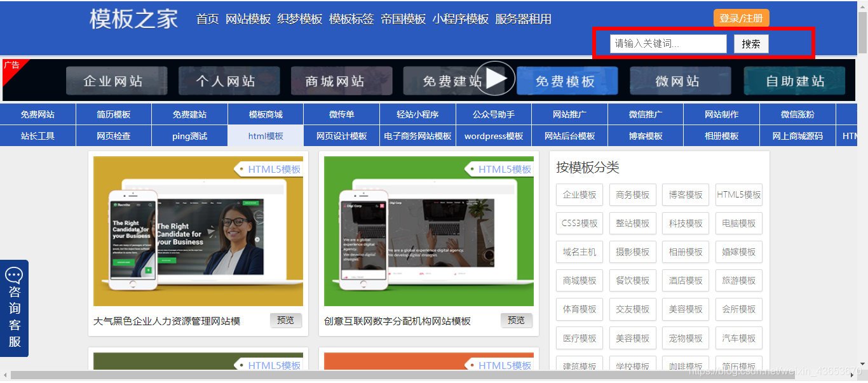Image resolution: width=868 pixels, height=383 pixels.
Task: Click HTML5模板 tag on green card
Action: coord(499,169)
